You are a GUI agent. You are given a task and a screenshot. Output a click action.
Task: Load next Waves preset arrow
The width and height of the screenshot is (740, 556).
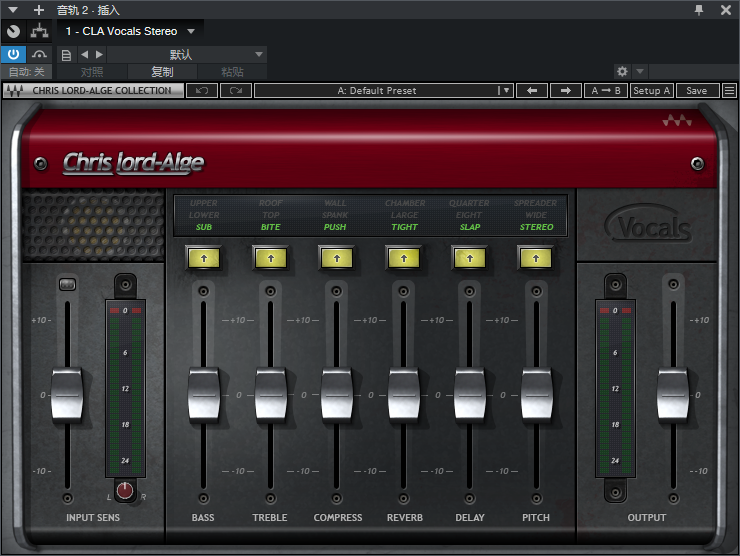coord(565,91)
